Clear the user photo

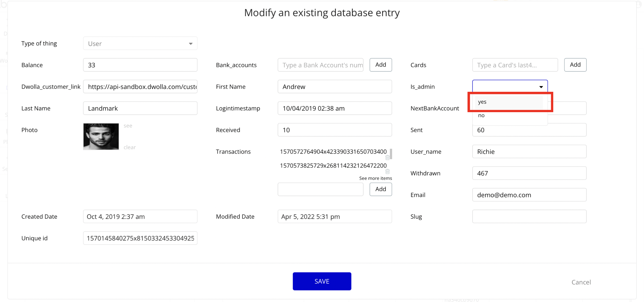[130, 147]
